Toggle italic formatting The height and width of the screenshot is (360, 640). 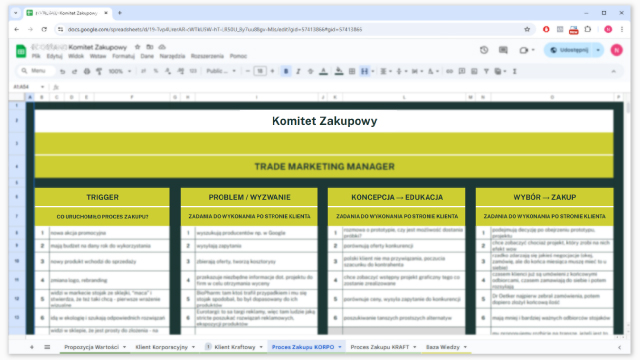(x=298, y=71)
